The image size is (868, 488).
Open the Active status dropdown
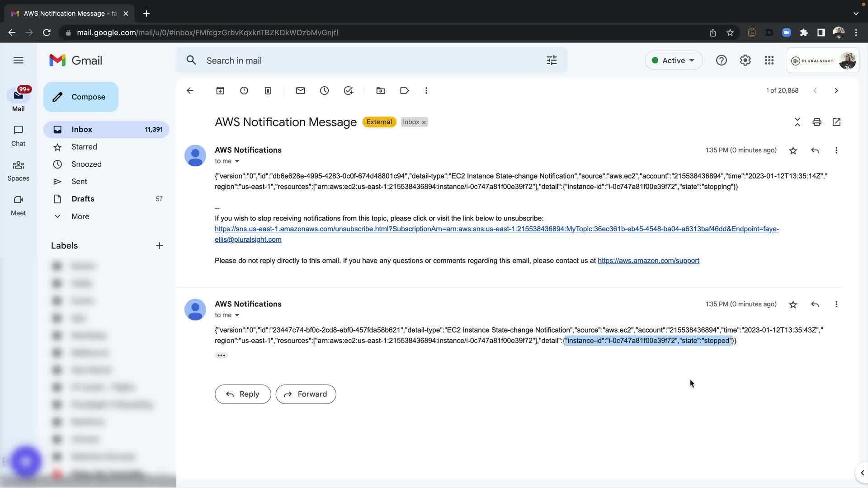point(673,61)
